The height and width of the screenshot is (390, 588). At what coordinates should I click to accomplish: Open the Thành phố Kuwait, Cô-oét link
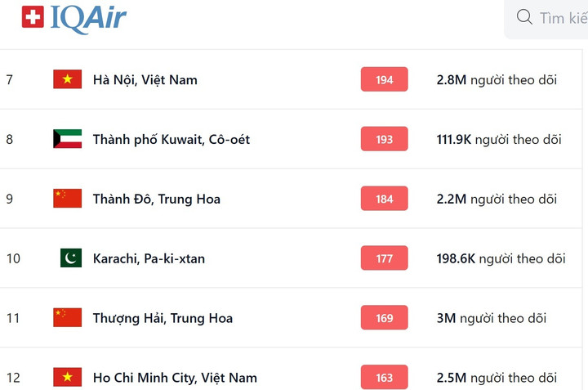pos(171,140)
